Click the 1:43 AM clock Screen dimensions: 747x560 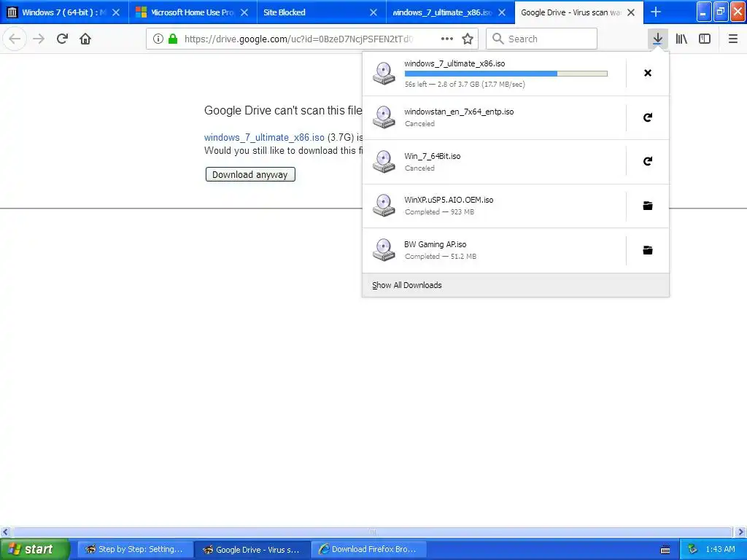point(720,549)
